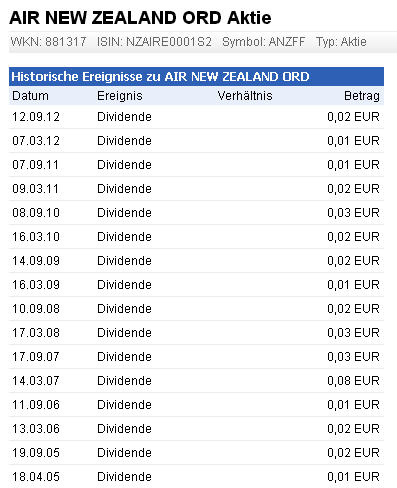Select the date 16.03.09
Image resolution: width=397 pixels, height=488 pixels.
tap(36, 285)
